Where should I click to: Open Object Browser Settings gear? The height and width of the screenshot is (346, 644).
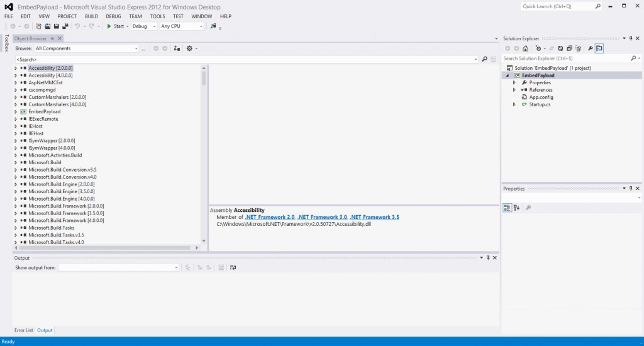[189, 48]
